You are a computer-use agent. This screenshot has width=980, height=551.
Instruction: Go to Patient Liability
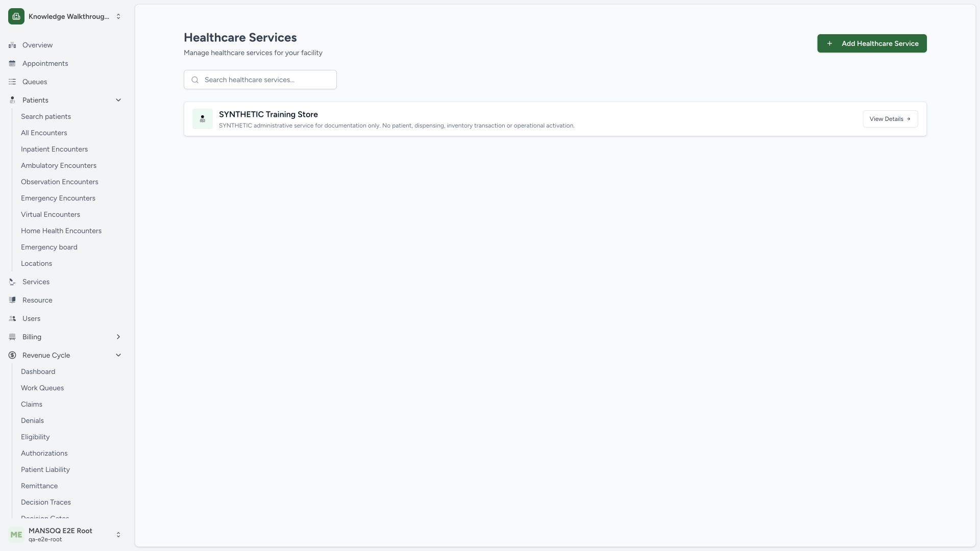click(x=45, y=469)
